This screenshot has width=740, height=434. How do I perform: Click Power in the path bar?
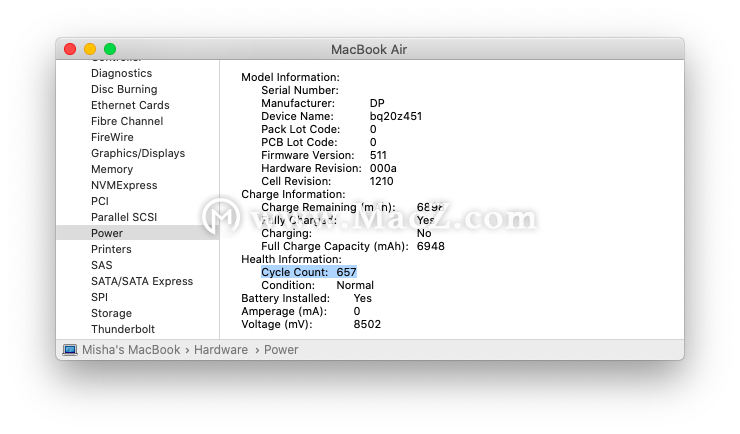tap(281, 350)
